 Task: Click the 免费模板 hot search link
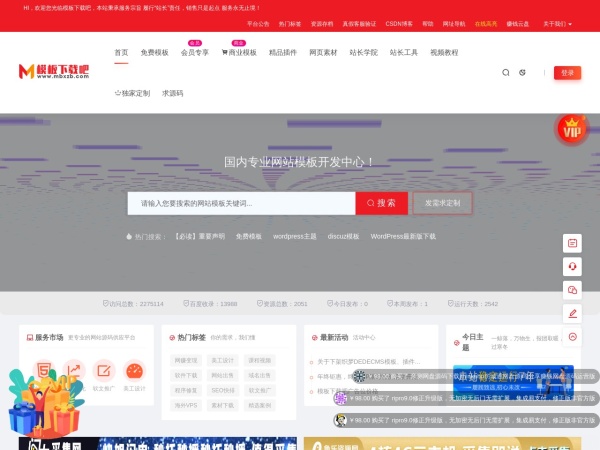[x=249, y=236]
